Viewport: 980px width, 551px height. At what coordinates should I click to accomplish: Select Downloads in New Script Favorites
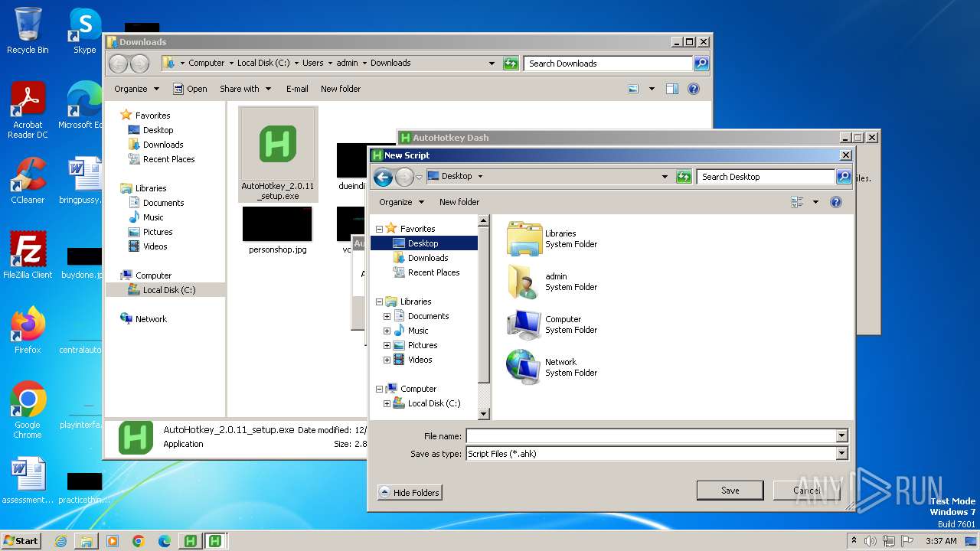(428, 258)
